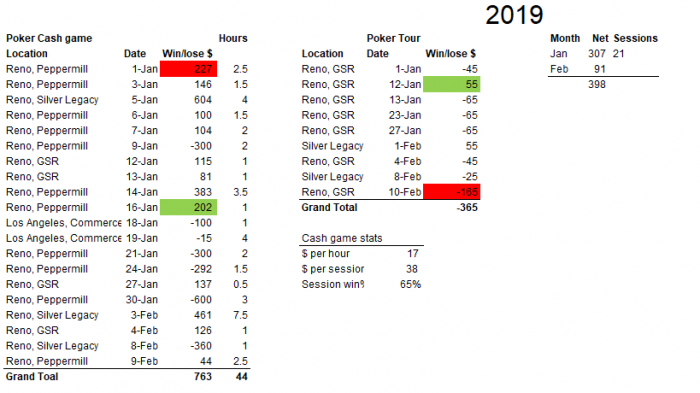Select the red 227 win/lose cell
Viewport: 700px width, 393px height.
pyautogui.click(x=188, y=69)
